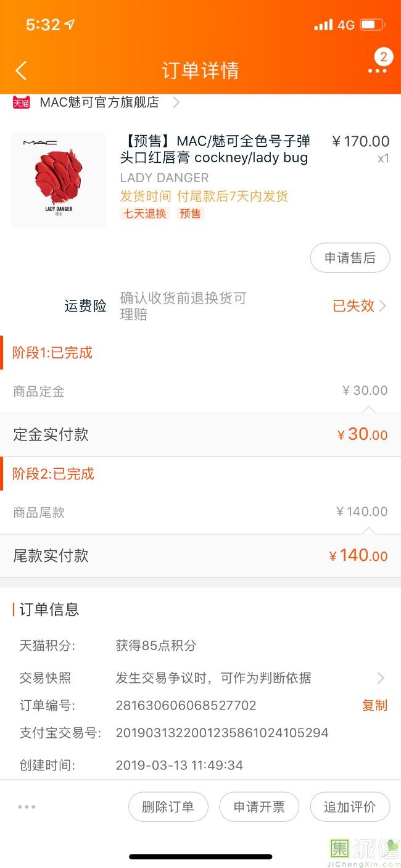Tap the 预售 tag under product
Viewport: 401px width, 868px height.
pos(190,214)
